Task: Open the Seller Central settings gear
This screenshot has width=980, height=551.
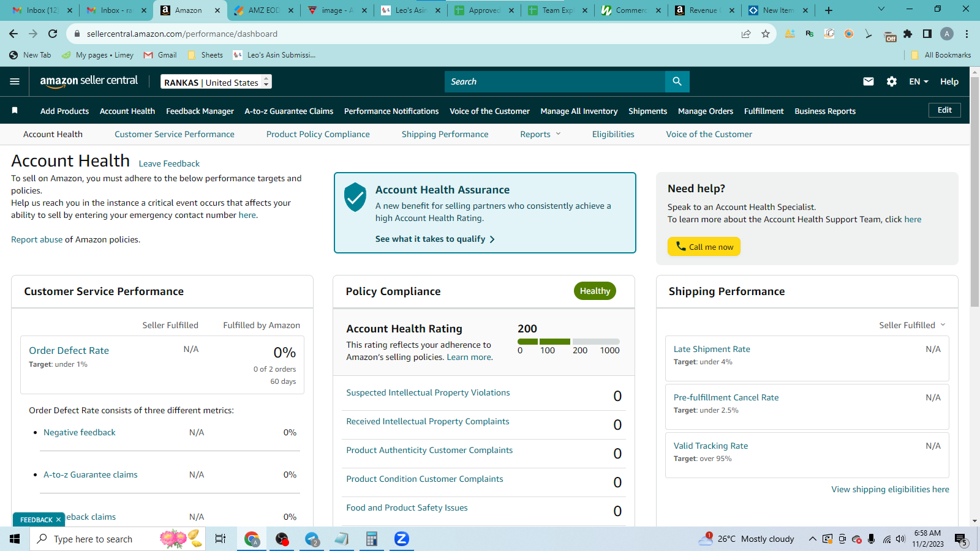Action: (x=891, y=81)
